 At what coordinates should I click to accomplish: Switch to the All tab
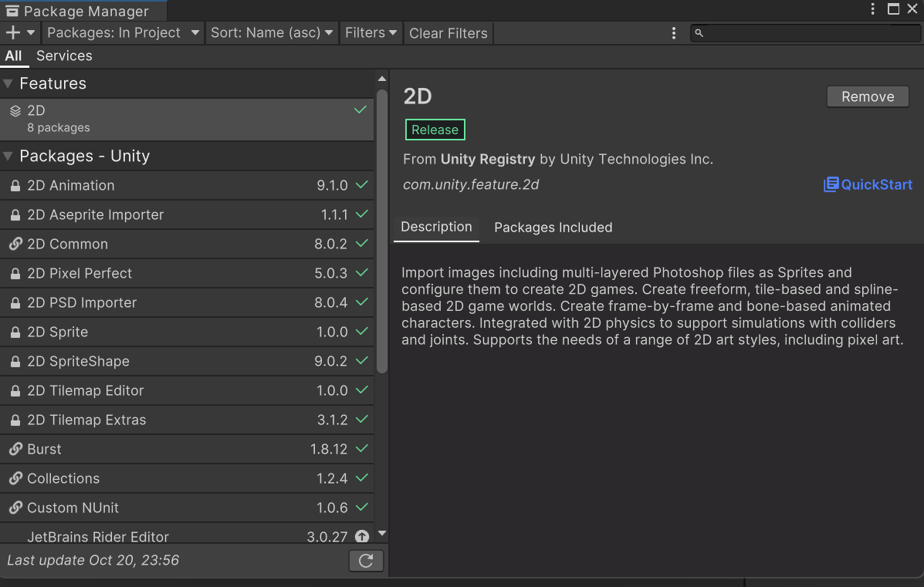(14, 56)
